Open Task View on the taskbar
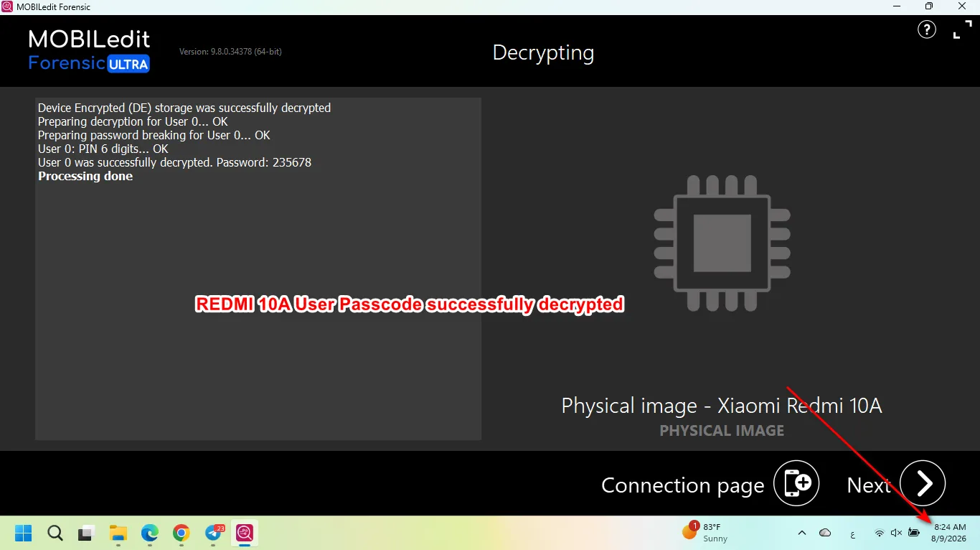This screenshot has width=980, height=550. [x=87, y=533]
